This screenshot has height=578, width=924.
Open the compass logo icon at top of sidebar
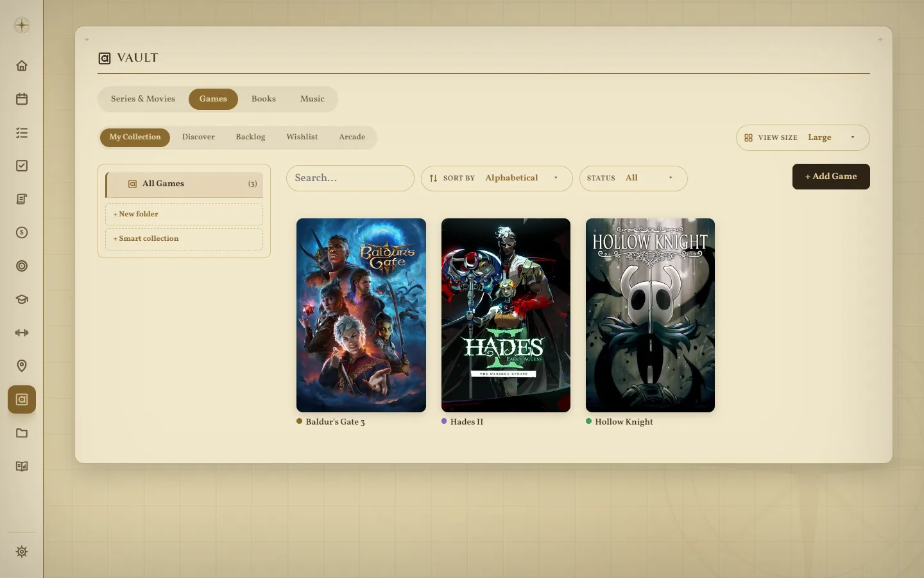coord(22,25)
